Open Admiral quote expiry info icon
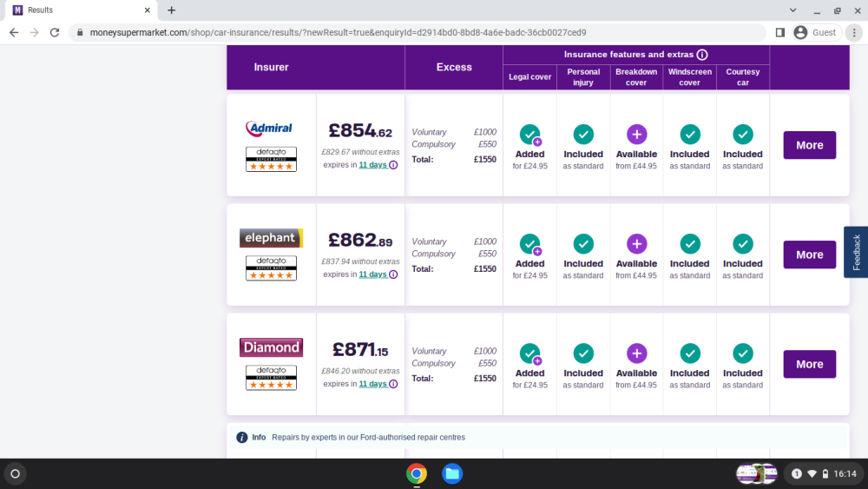Viewport: 868px width, 489px height. click(x=393, y=165)
